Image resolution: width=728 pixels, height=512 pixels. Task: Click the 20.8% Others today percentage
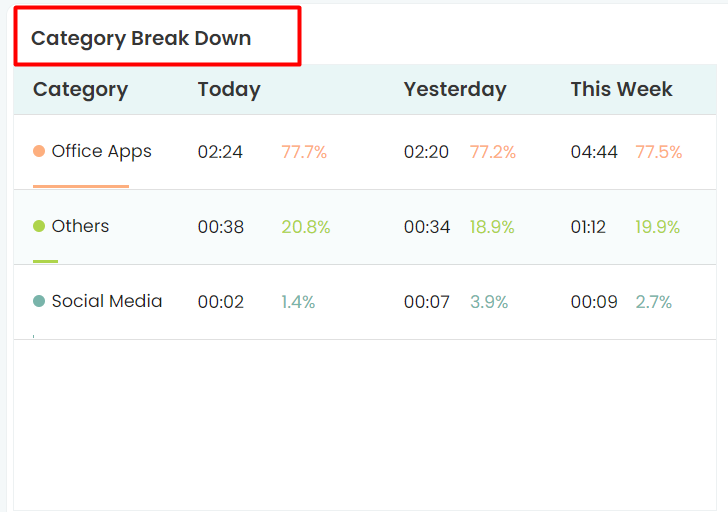[305, 227]
